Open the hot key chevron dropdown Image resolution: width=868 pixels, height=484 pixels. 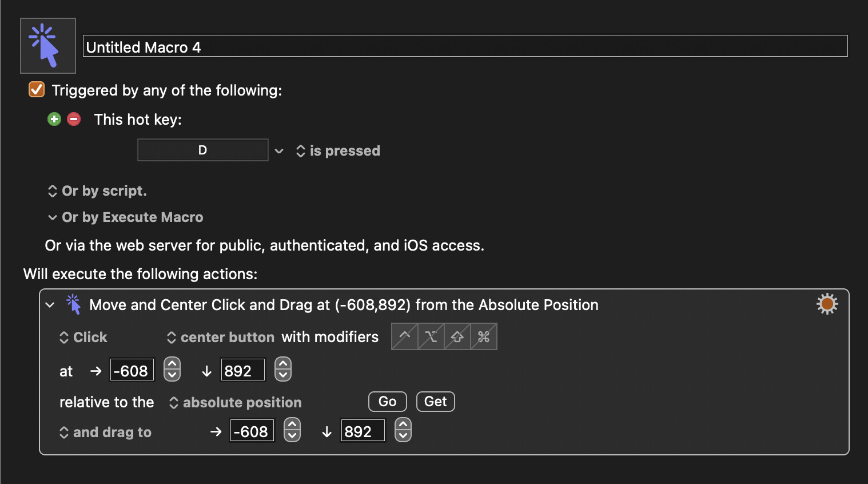pos(279,151)
